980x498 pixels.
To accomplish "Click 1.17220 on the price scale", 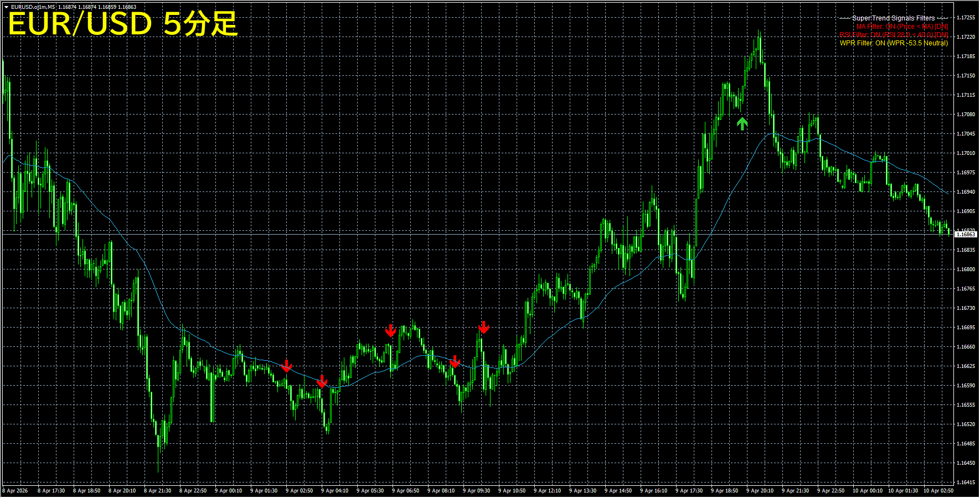I will point(966,37).
